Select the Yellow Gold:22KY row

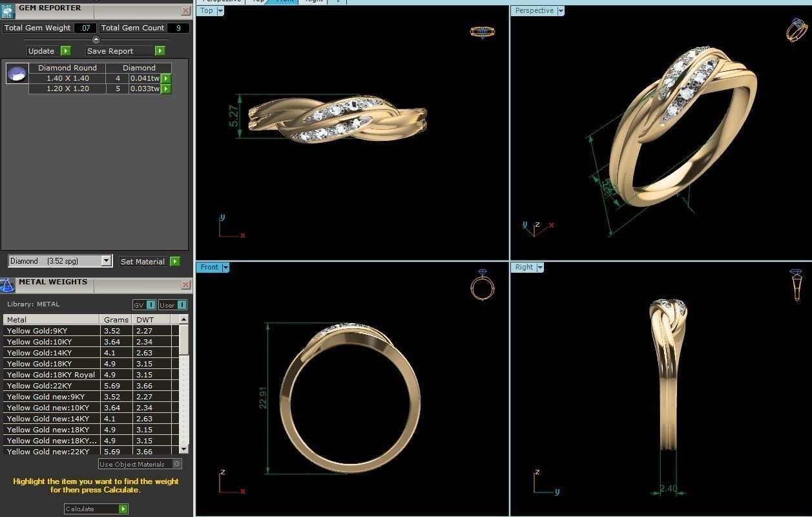(x=91, y=386)
